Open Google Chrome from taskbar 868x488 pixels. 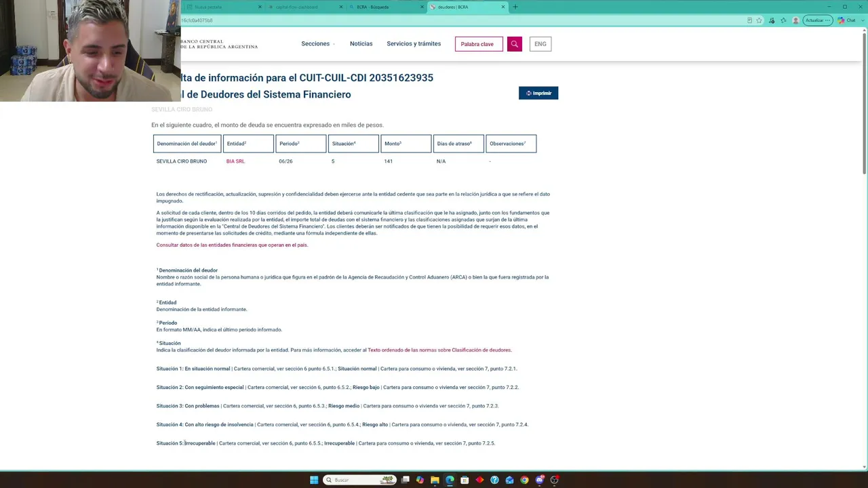[x=524, y=480]
